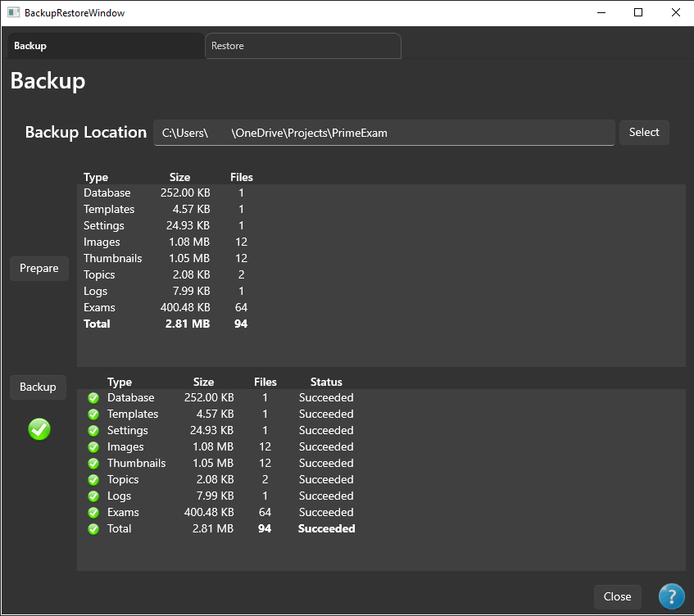Click the green check icon beside Thumbnails
The width and height of the screenshot is (694, 616).
pyautogui.click(x=93, y=464)
